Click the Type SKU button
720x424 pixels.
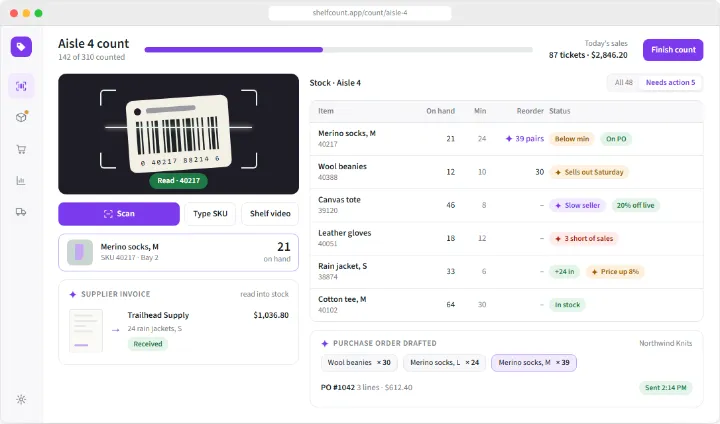tap(210, 214)
